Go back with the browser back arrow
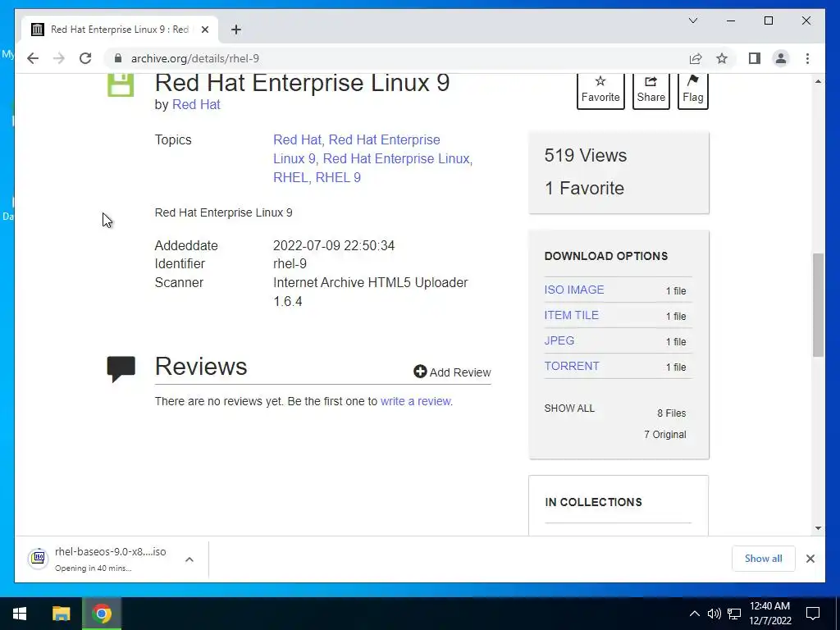840x630 pixels. click(x=33, y=58)
